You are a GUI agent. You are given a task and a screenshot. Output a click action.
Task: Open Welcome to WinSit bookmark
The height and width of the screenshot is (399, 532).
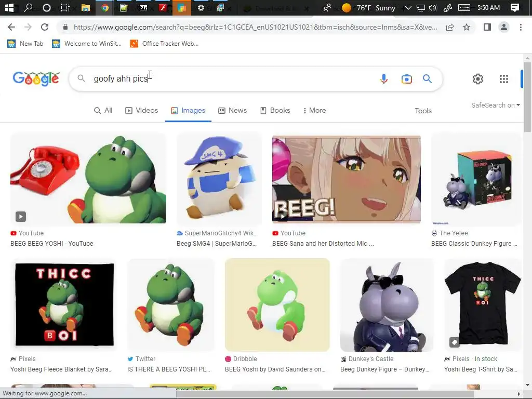coord(87,44)
